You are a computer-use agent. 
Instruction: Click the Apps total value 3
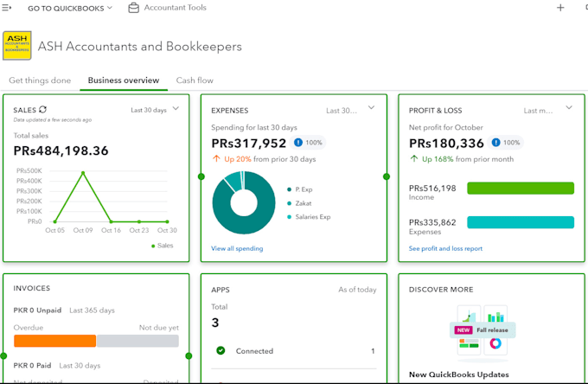[x=215, y=323]
